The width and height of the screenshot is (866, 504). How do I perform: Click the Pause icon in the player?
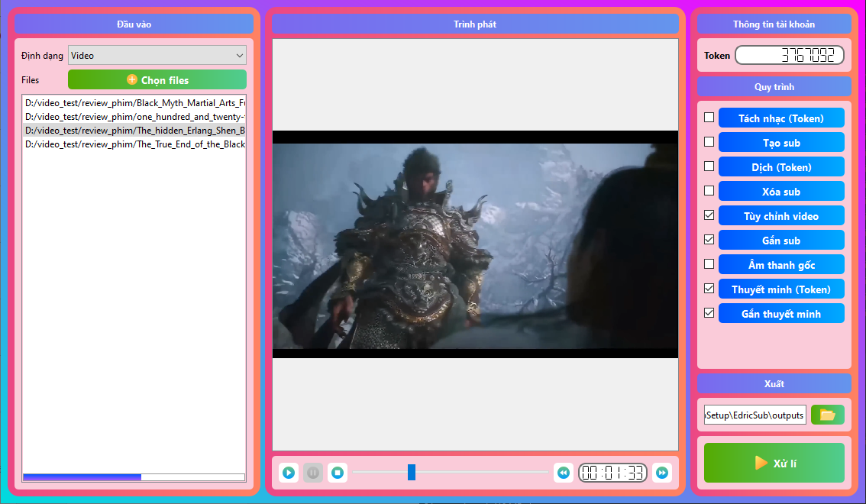(x=312, y=473)
